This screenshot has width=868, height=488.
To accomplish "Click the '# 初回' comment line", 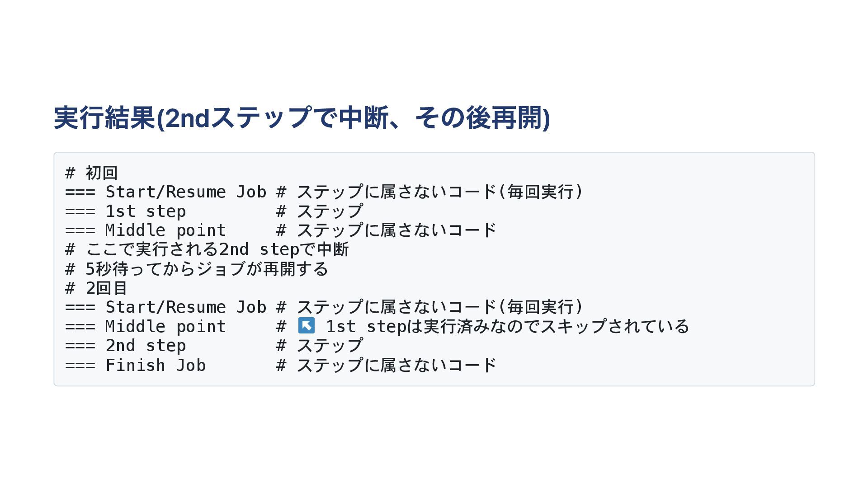I will pos(91,173).
